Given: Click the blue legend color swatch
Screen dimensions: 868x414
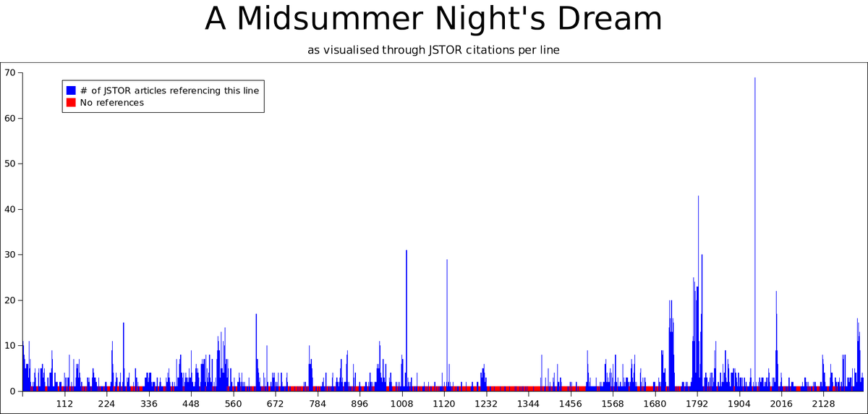Looking at the screenshot, I should point(71,90).
